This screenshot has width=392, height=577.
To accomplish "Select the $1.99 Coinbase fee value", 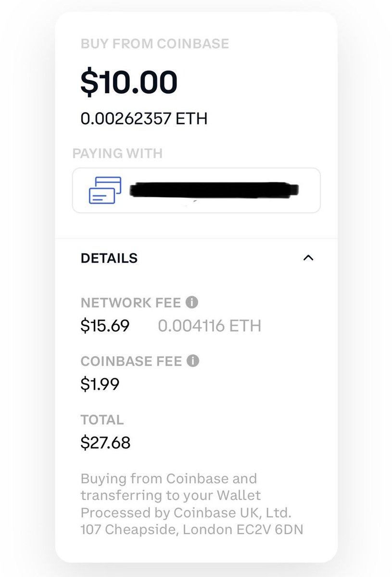I will (x=100, y=384).
